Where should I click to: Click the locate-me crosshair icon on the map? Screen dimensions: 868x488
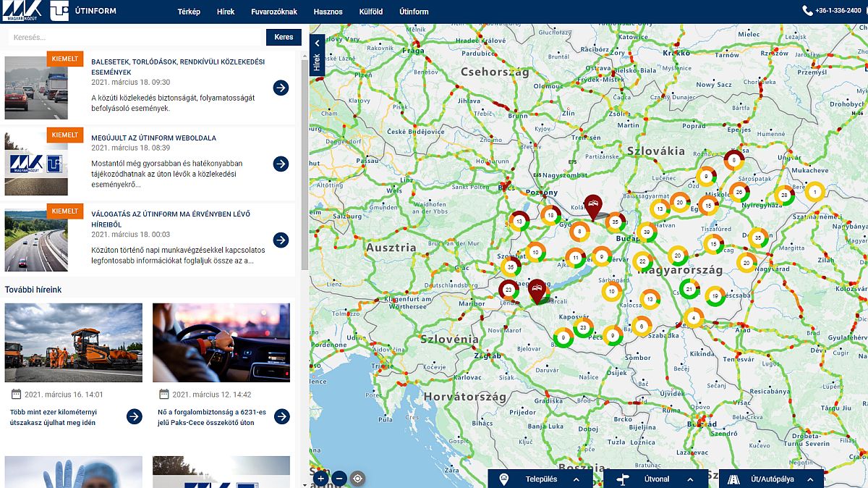point(357,479)
